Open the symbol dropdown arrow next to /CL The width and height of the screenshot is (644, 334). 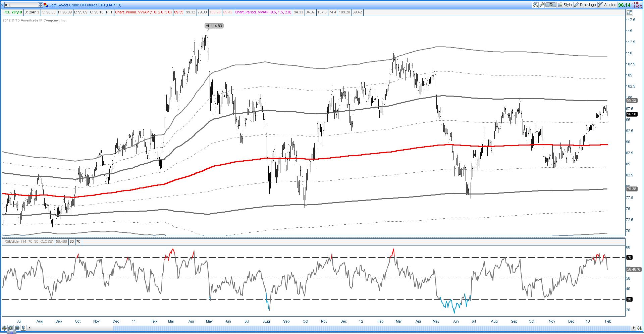pyautogui.click(x=41, y=5)
